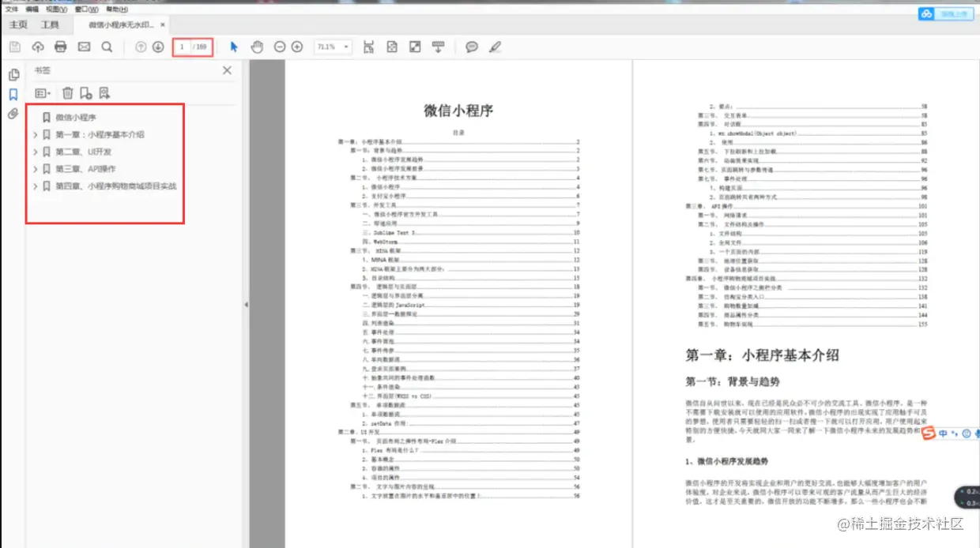Open the Search tool

tap(107, 47)
